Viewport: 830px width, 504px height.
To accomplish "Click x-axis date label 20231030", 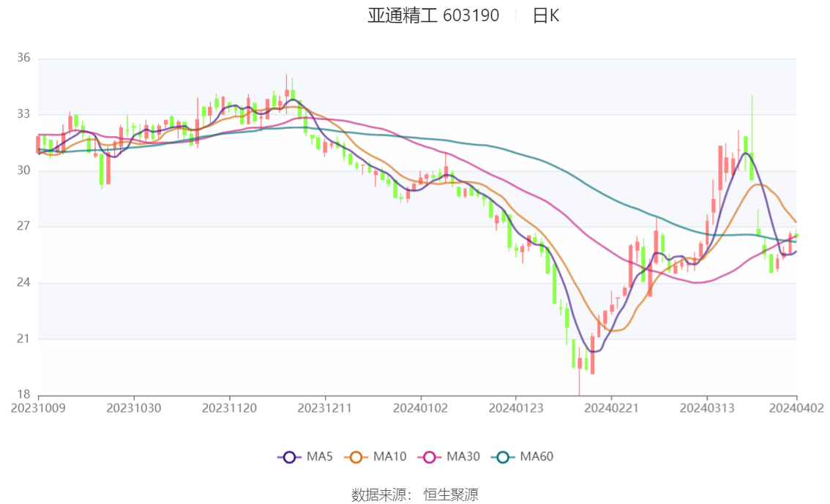I will click(134, 408).
